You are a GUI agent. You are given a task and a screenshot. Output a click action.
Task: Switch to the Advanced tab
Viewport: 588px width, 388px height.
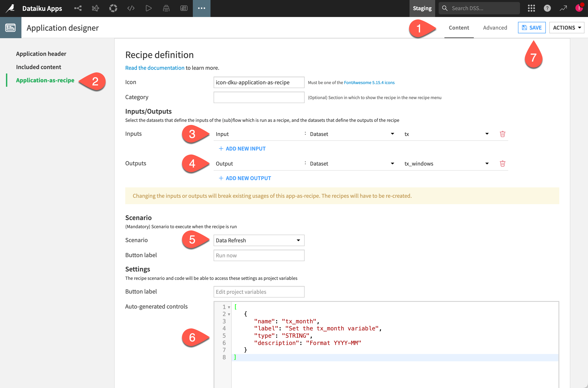[495, 27]
